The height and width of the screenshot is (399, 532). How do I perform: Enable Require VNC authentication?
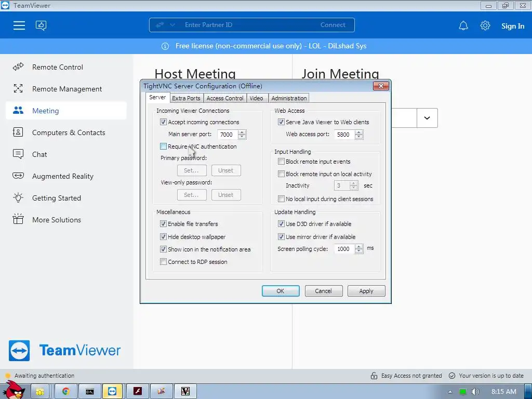163,146
